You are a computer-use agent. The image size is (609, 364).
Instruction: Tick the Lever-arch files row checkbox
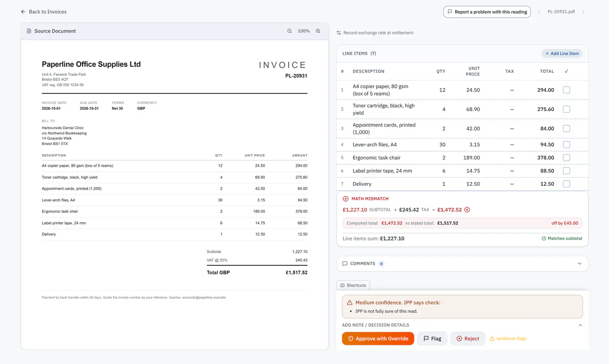click(566, 145)
